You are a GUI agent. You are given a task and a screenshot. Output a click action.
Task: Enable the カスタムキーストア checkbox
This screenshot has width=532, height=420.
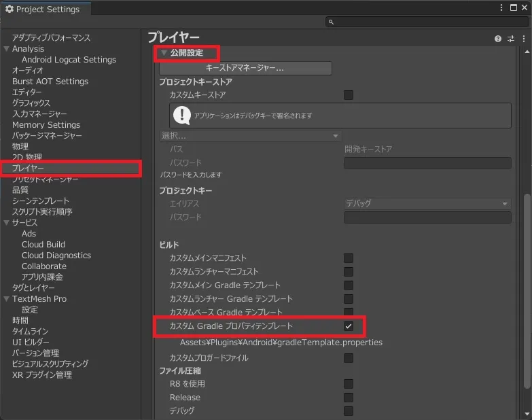coord(349,95)
